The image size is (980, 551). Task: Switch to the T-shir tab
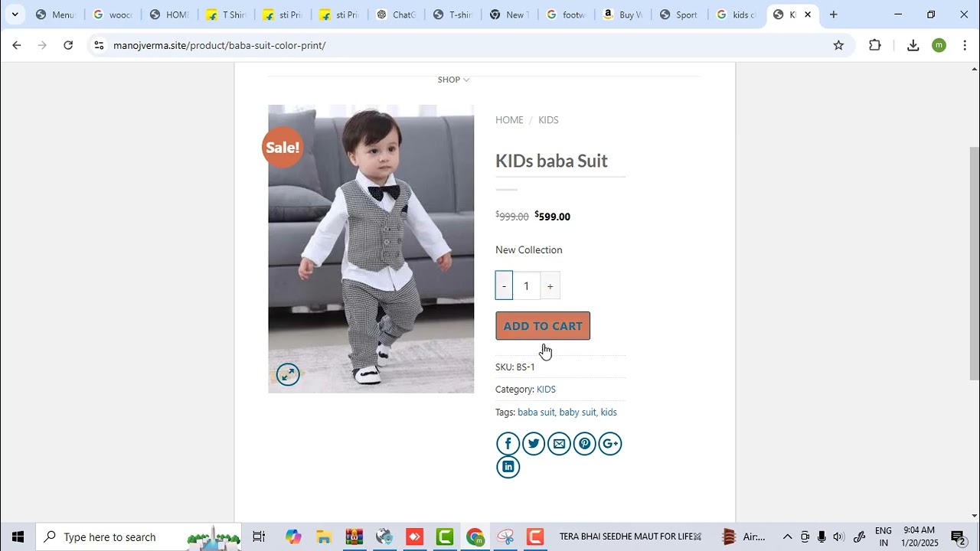coord(452,15)
